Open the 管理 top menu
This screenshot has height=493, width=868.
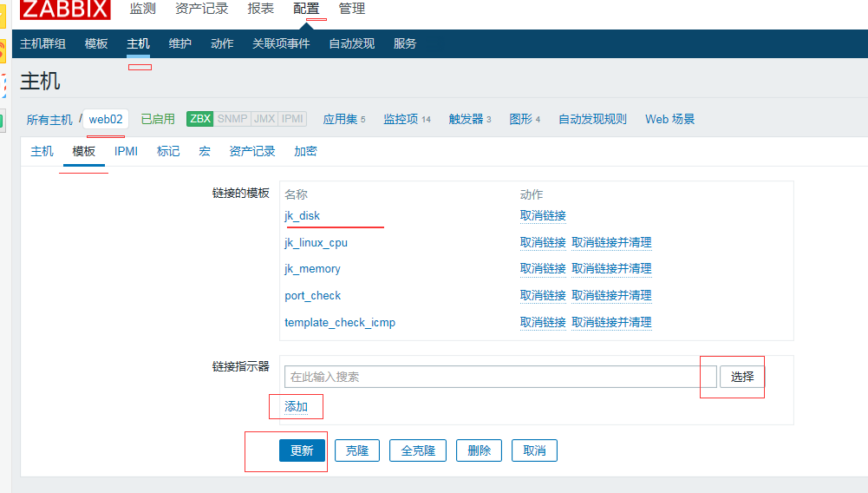click(x=351, y=9)
